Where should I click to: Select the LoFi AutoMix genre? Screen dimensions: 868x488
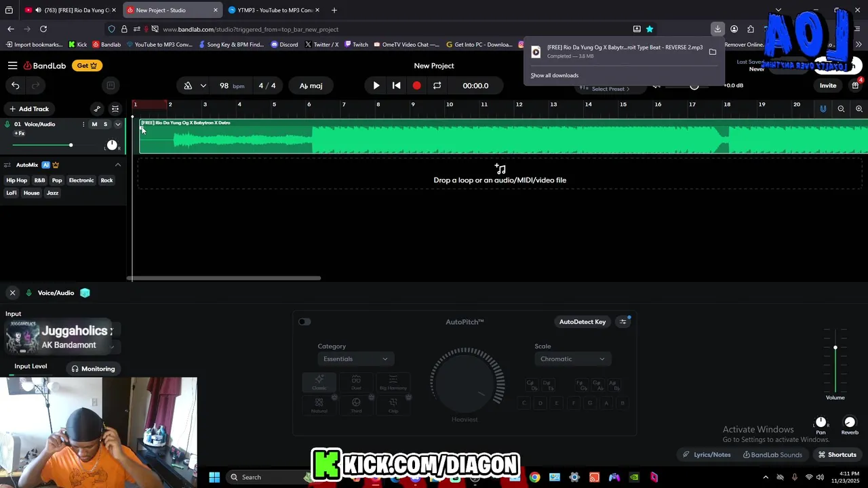coord(12,193)
